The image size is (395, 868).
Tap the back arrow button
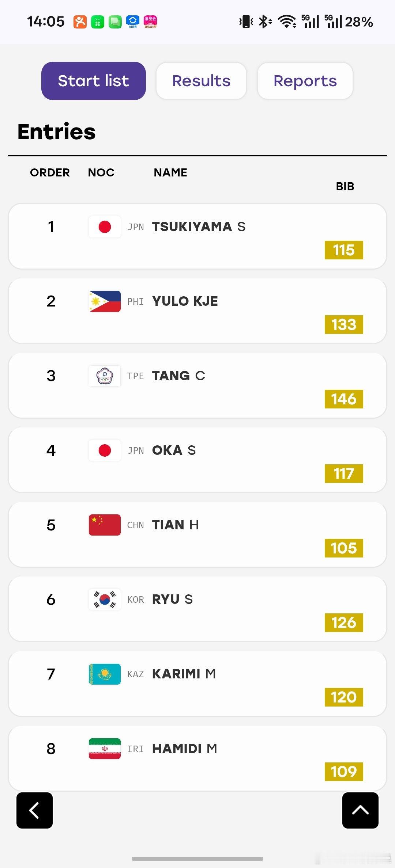pos(34,810)
